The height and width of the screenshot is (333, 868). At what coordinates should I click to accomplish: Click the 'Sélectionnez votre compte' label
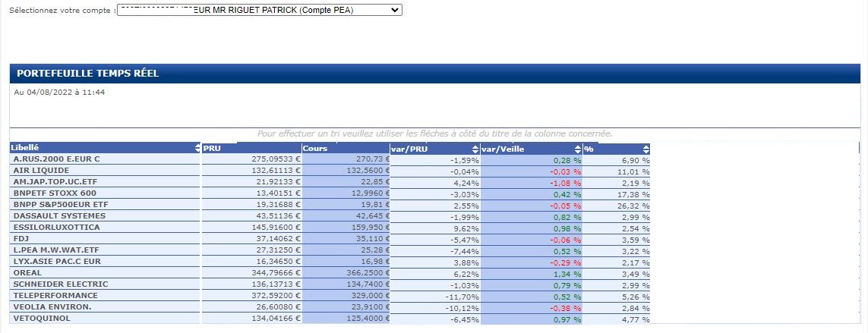[x=62, y=11]
